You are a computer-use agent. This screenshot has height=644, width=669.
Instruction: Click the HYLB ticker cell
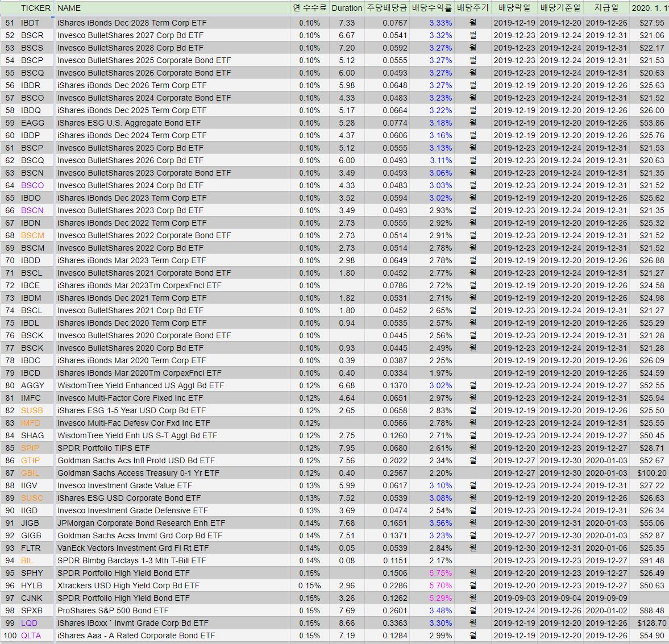36,585
